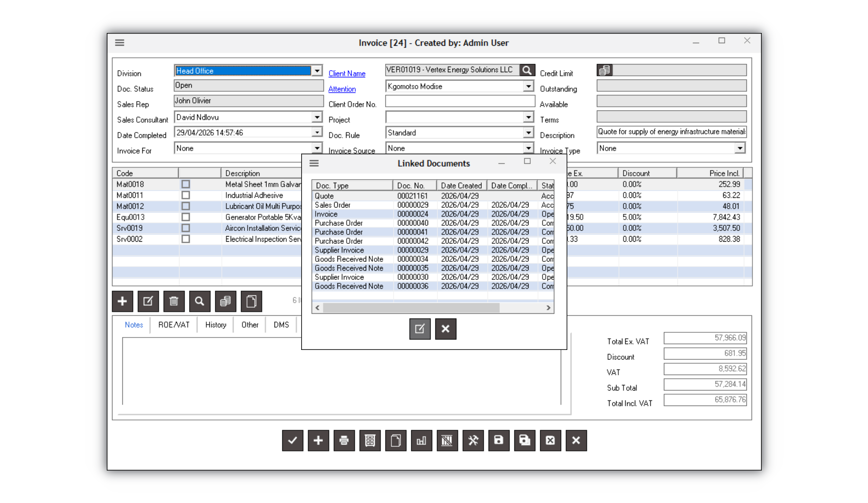This screenshot has width=868, height=503.
Task: Tick the checkbox for Srv0002 row
Action: click(186, 239)
